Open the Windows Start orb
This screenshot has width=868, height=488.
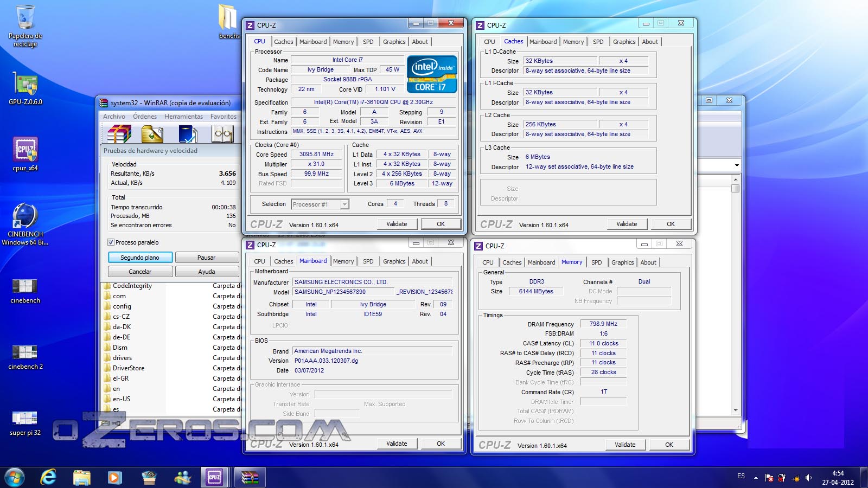tap(15, 477)
